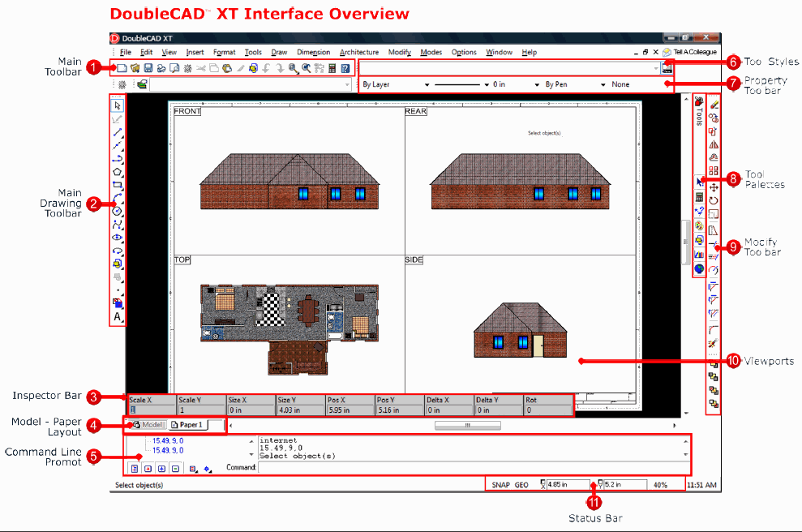This screenshot has width=802, height=532.
Task: Switch to the Model tab
Action: [148, 425]
